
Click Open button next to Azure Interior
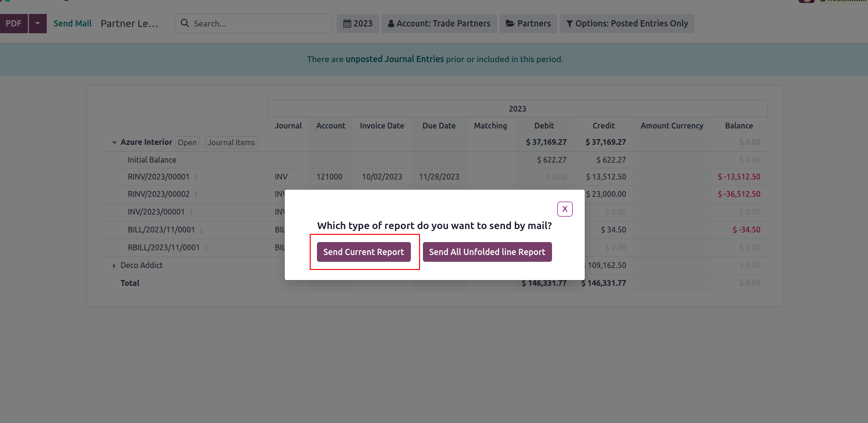click(187, 142)
